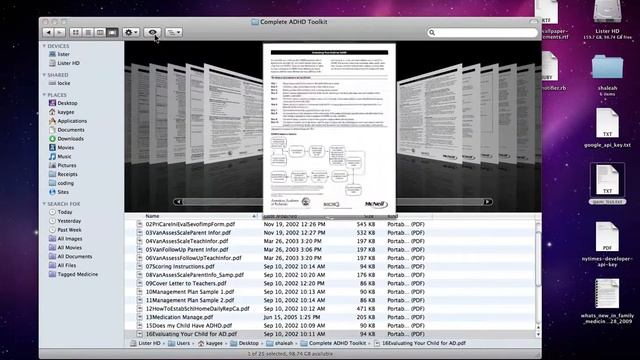Click Complete ADHD Toolkit in path bar
This screenshot has width=640, height=360.
tap(333, 343)
